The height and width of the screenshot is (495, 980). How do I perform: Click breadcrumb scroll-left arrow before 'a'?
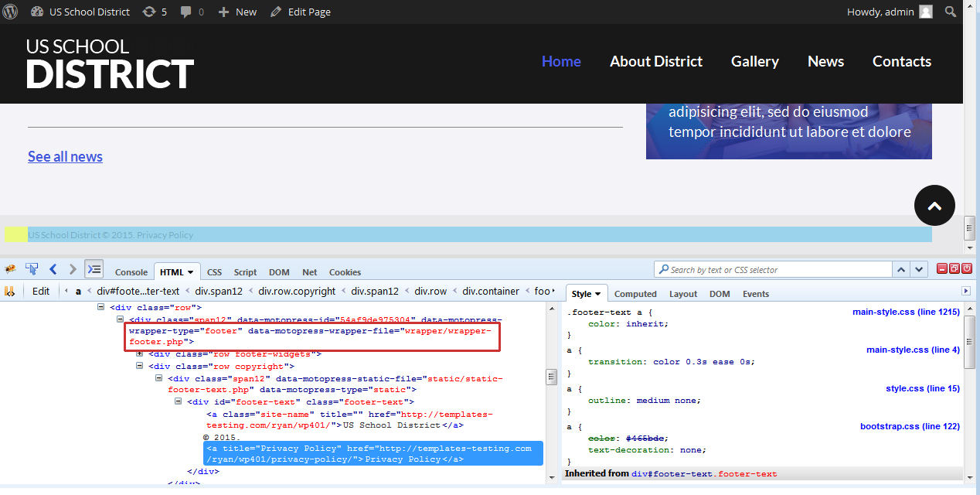pyautogui.click(x=66, y=292)
